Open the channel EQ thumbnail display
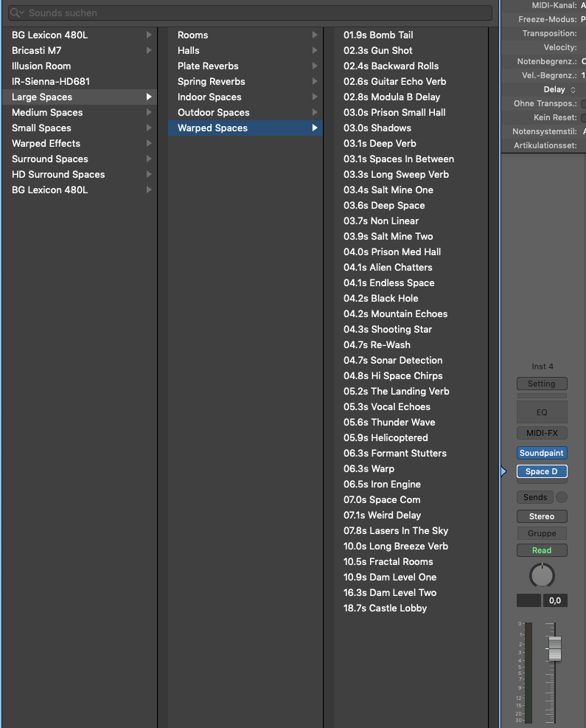 (542, 412)
